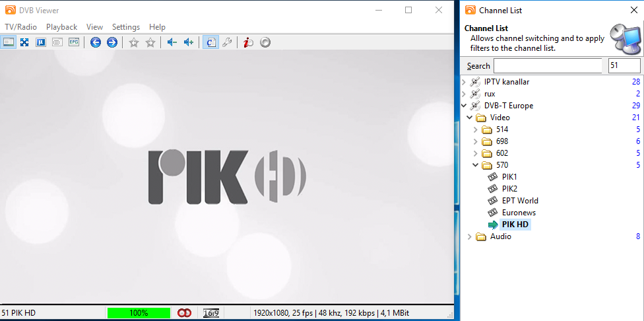Start recording with the round record button

265,42
